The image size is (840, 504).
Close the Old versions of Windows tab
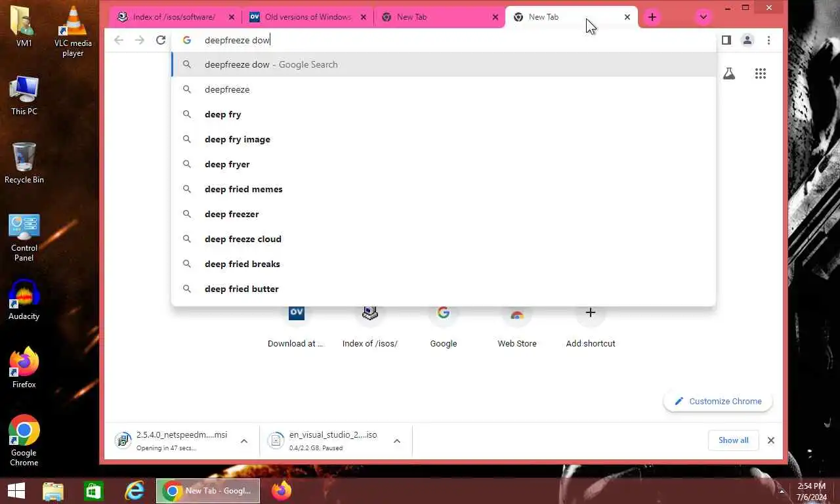363,17
